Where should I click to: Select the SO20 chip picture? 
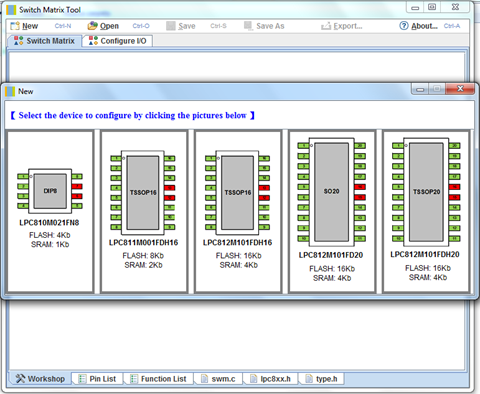[x=332, y=192]
